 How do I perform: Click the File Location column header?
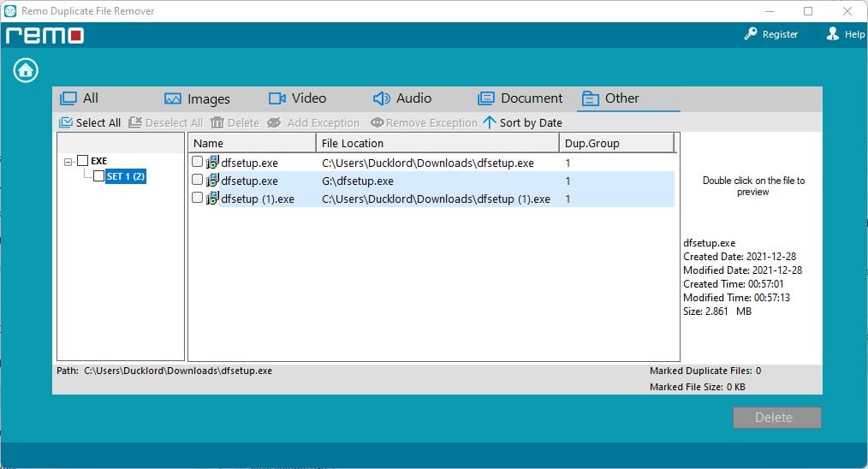(437, 143)
